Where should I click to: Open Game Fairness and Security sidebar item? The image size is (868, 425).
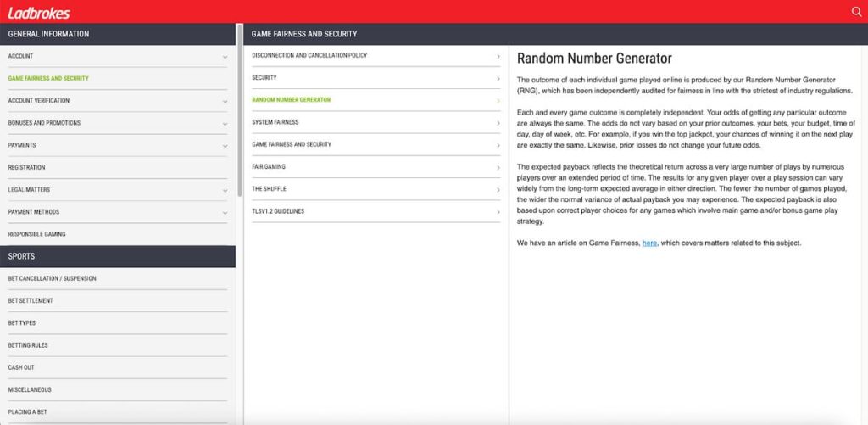point(48,79)
